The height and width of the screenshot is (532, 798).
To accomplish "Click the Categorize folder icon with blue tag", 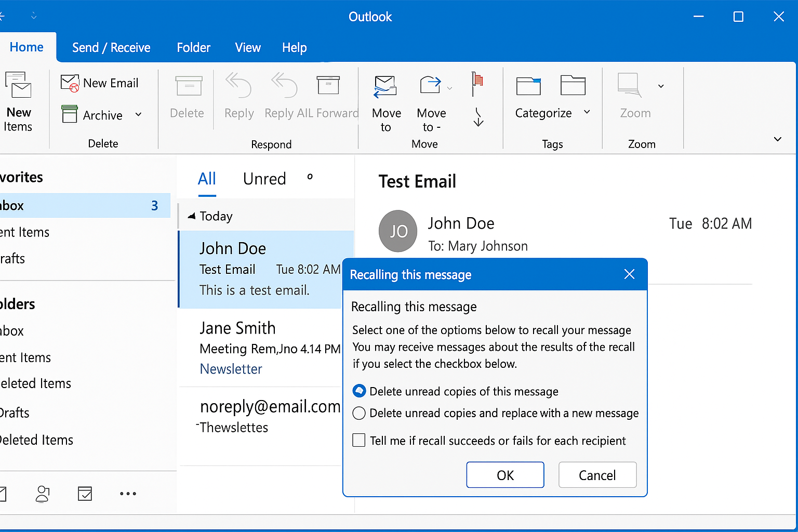I will pyautogui.click(x=528, y=86).
